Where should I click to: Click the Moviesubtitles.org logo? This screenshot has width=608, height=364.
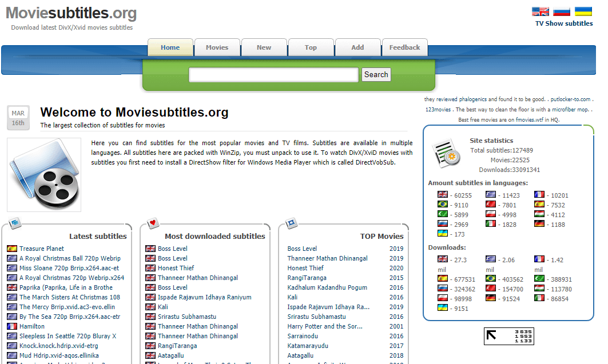[71, 14]
